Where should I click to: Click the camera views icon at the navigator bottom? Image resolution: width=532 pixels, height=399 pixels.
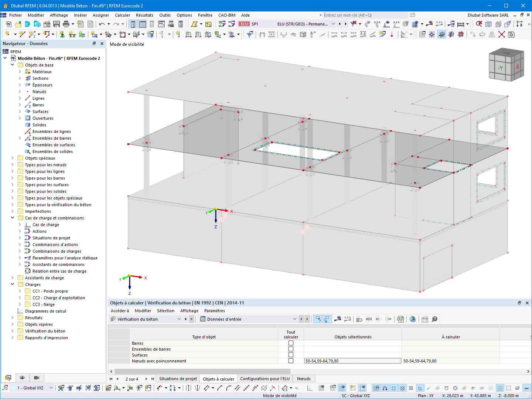(x=36, y=378)
